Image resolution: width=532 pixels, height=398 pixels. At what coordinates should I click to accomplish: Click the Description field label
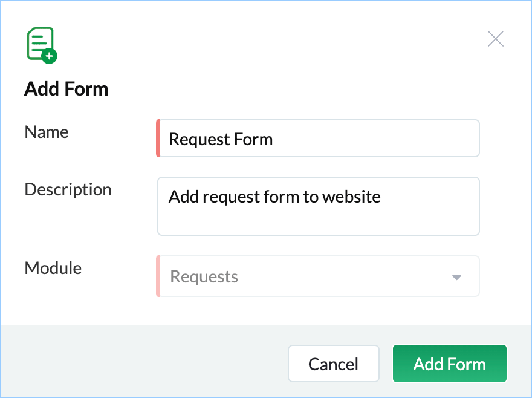(x=68, y=189)
